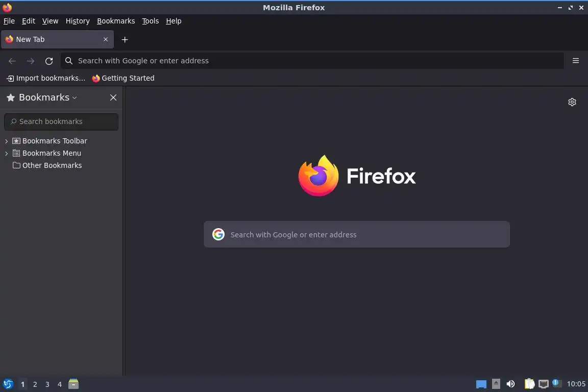Open the network status tray icon
588x392 pixels.
coord(544,384)
